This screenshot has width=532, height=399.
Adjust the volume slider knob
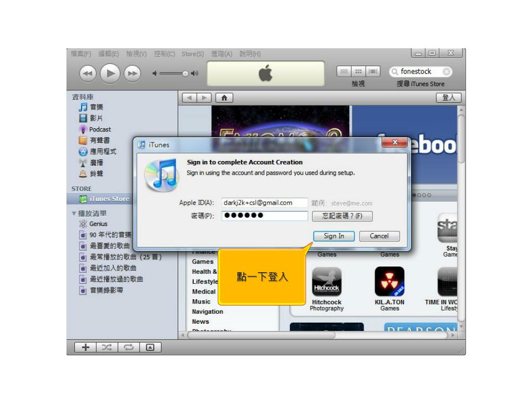(x=185, y=74)
